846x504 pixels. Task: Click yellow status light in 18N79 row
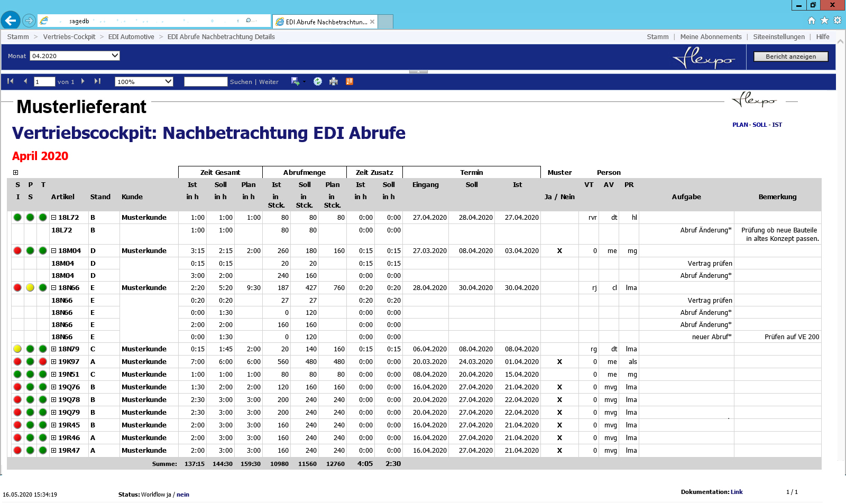tap(17, 349)
